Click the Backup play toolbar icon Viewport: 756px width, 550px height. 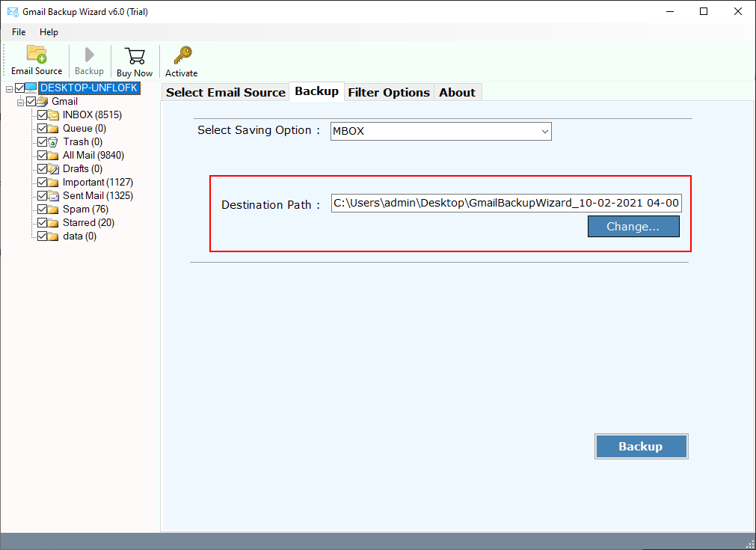click(89, 55)
